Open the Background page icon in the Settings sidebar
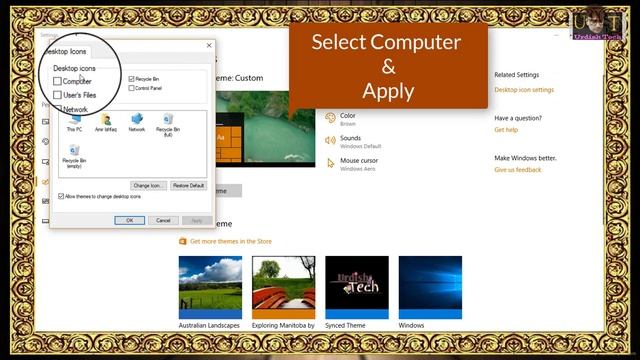 click(x=45, y=122)
